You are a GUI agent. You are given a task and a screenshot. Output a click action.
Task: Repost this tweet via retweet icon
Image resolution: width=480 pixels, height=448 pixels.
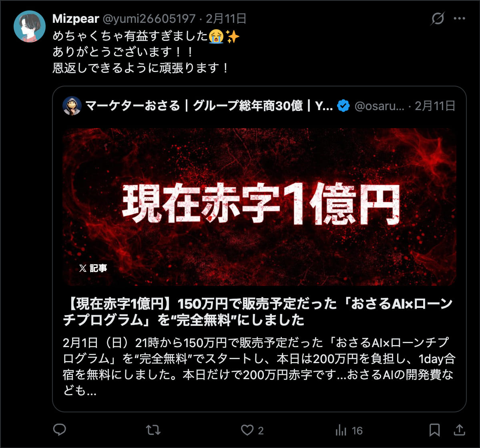(x=153, y=430)
